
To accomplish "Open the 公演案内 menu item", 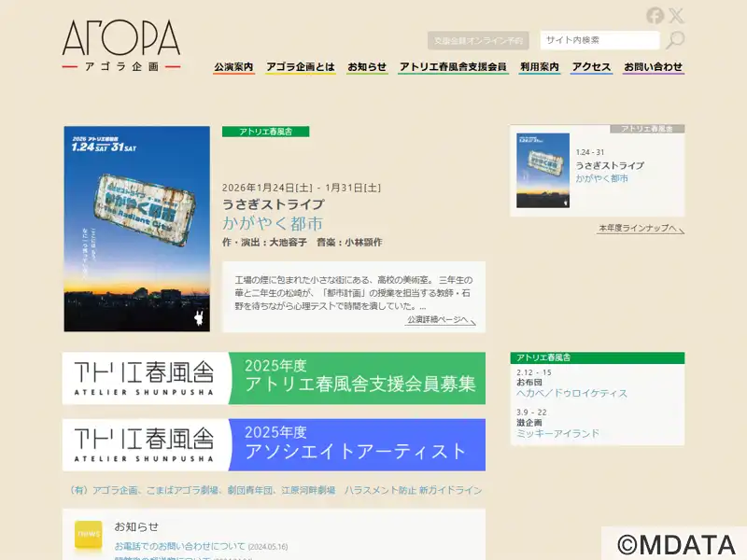I will point(233,67).
